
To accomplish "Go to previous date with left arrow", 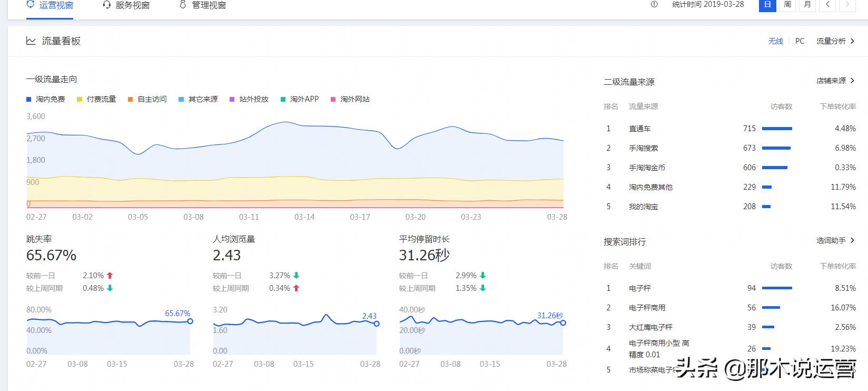I will (x=827, y=4).
